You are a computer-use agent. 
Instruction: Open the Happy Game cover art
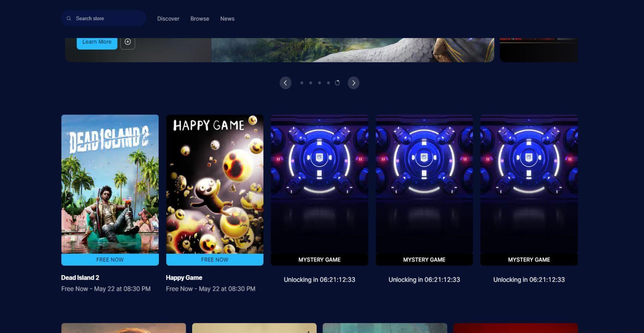click(215, 184)
